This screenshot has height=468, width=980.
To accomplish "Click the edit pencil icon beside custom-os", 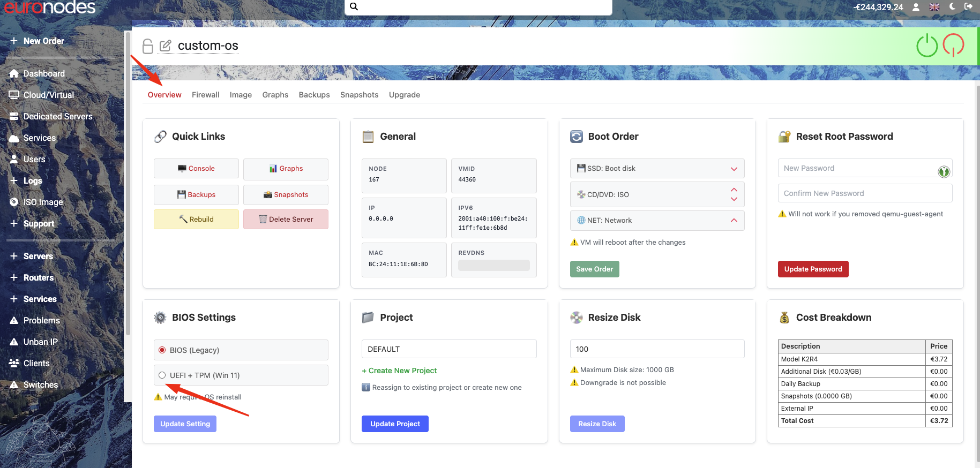I will (166, 46).
